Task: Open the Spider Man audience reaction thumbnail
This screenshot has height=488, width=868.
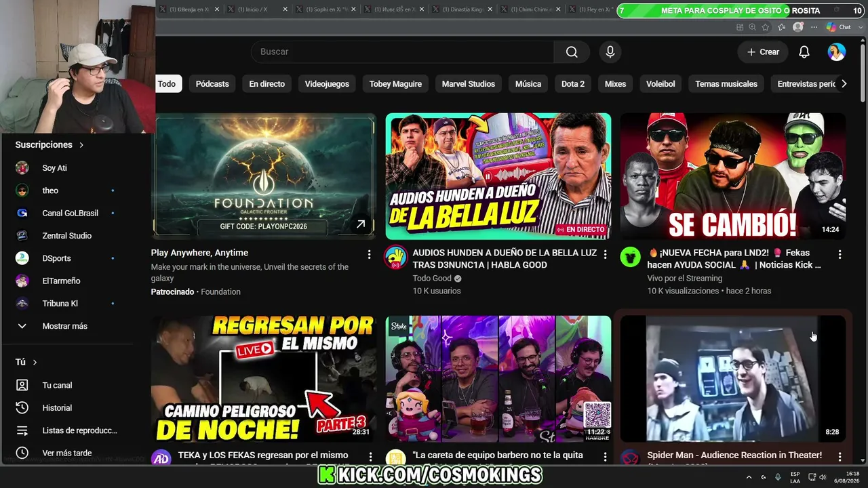Action: pos(733,379)
